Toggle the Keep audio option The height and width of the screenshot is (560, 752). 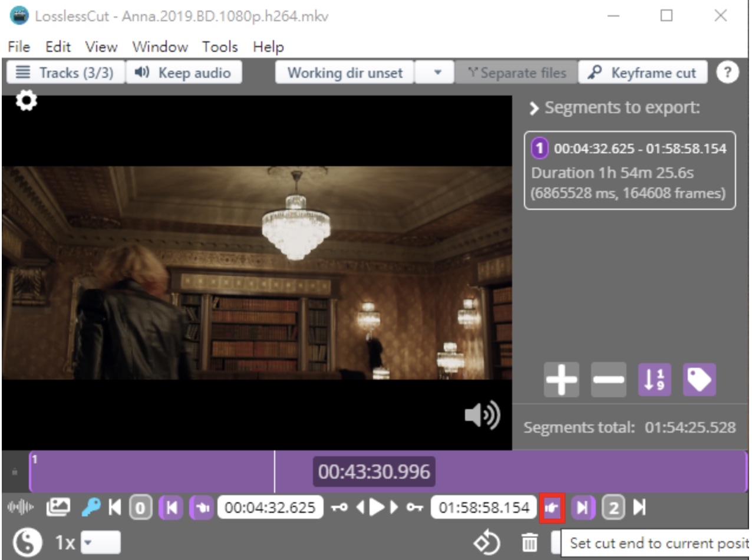(183, 73)
